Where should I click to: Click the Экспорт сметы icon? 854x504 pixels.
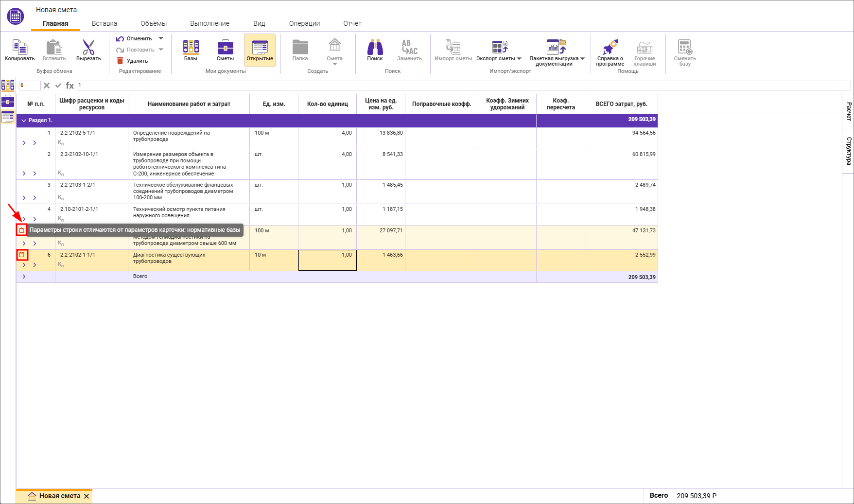(x=499, y=48)
